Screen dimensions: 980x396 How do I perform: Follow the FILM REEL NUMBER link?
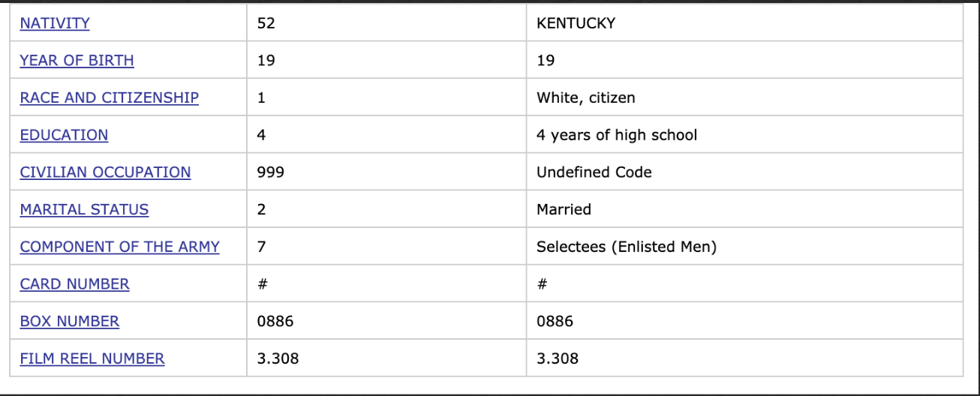point(92,358)
